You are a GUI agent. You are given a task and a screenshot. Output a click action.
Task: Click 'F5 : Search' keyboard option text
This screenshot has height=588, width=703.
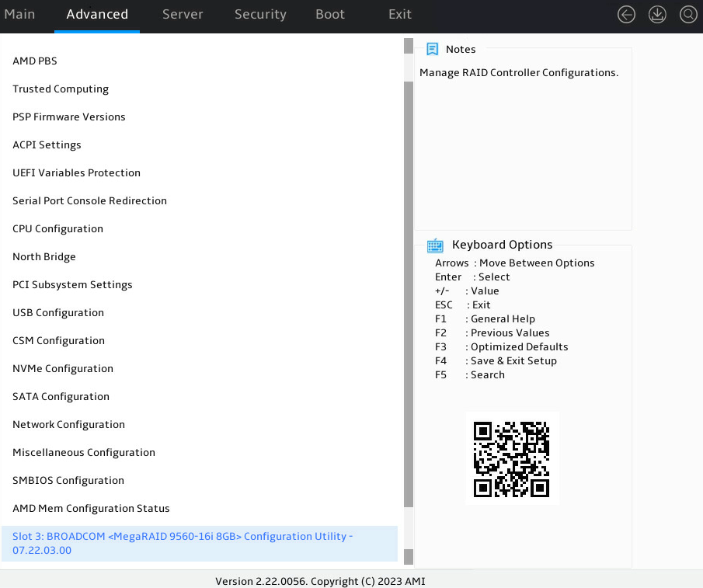(x=469, y=374)
